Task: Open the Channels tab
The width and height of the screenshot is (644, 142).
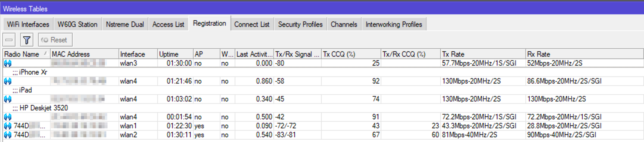Action: coord(344,24)
